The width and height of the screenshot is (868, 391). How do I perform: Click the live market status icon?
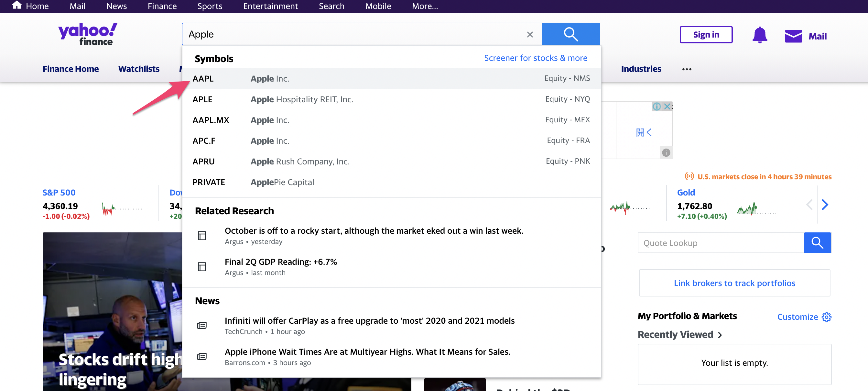point(689,176)
